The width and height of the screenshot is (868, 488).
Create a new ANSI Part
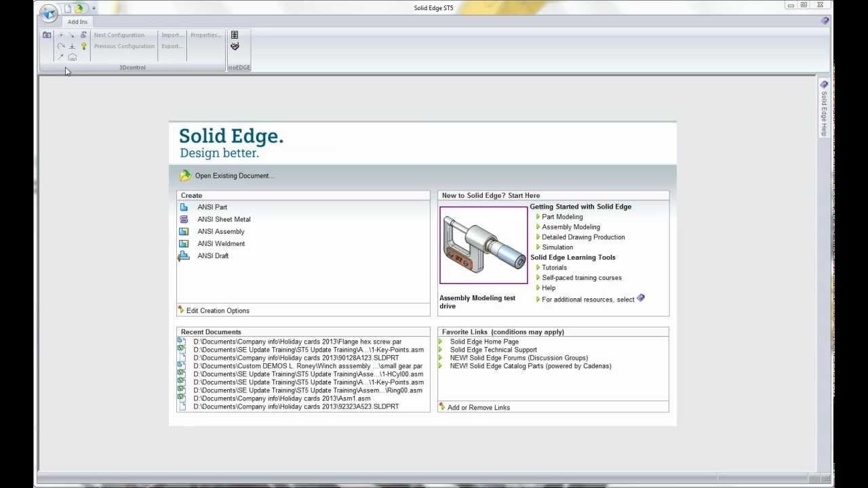pos(212,207)
